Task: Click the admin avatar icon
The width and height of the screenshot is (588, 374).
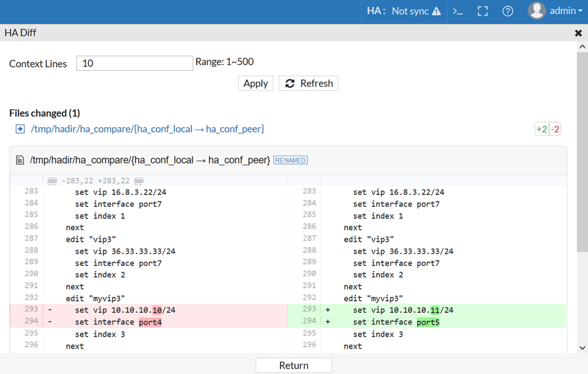Action: (x=536, y=10)
